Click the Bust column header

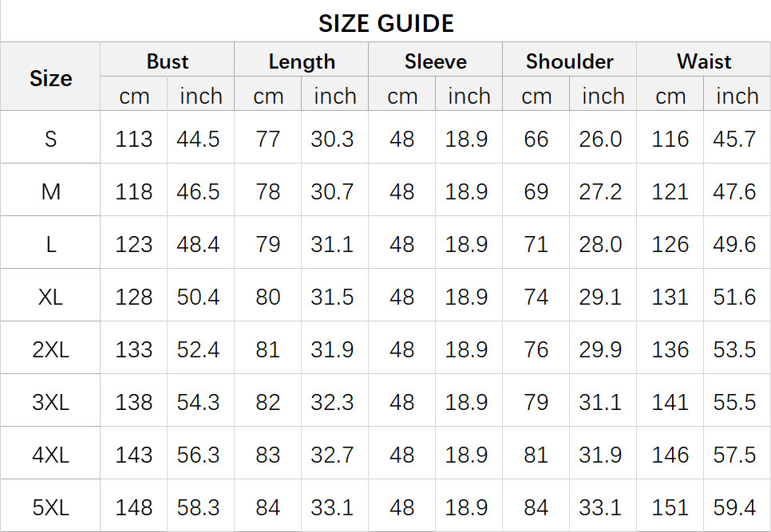click(x=167, y=61)
